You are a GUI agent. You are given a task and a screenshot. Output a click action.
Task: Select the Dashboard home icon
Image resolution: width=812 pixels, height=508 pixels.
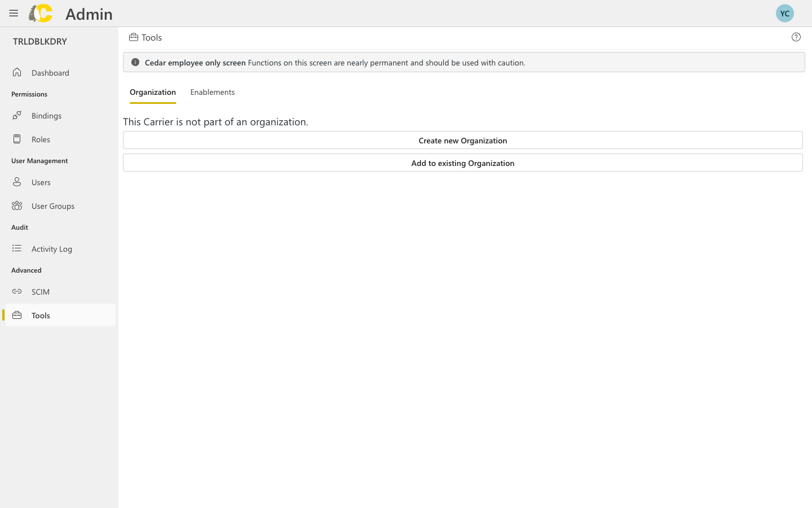[17, 72]
